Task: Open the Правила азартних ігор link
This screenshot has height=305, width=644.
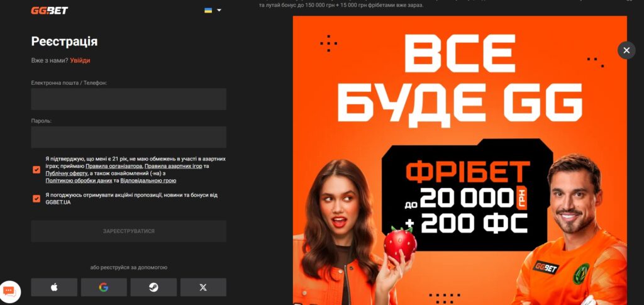Action: pos(174,166)
